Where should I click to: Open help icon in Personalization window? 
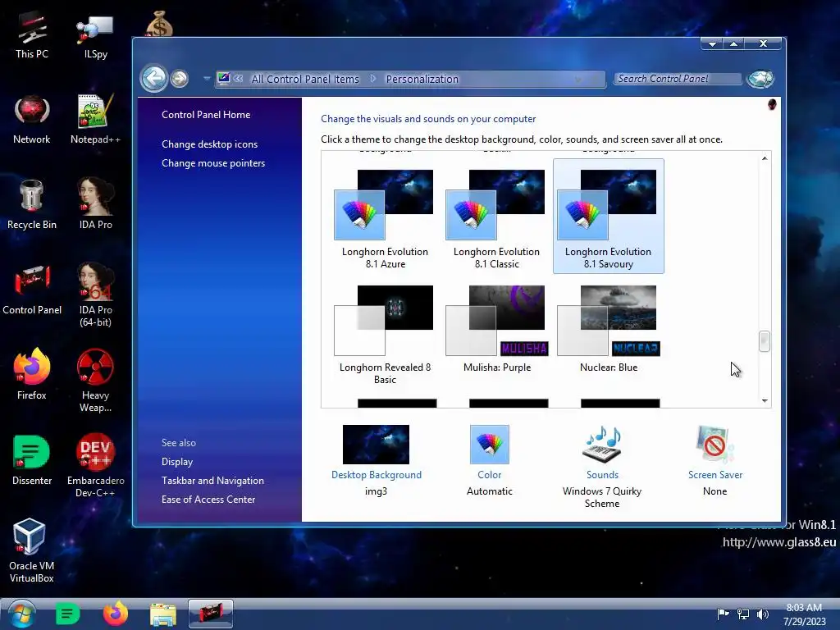coord(772,104)
